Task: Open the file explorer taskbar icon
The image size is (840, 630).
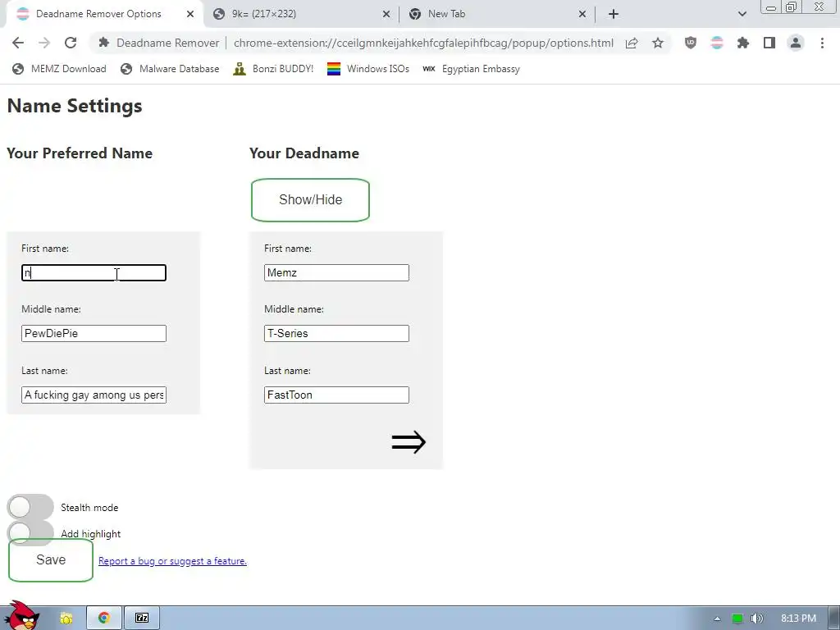Action: [x=66, y=619]
